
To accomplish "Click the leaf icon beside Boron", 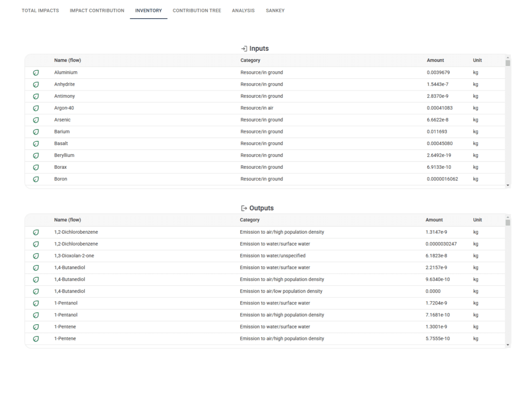I will [x=36, y=179].
